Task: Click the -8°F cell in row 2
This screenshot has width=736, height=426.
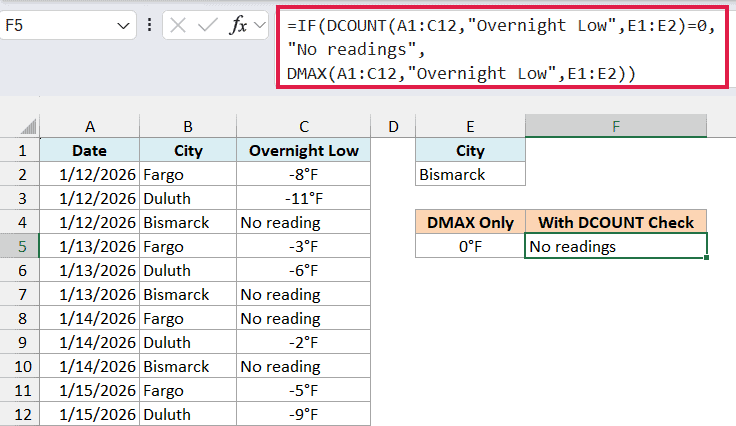Action: (x=304, y=175)
